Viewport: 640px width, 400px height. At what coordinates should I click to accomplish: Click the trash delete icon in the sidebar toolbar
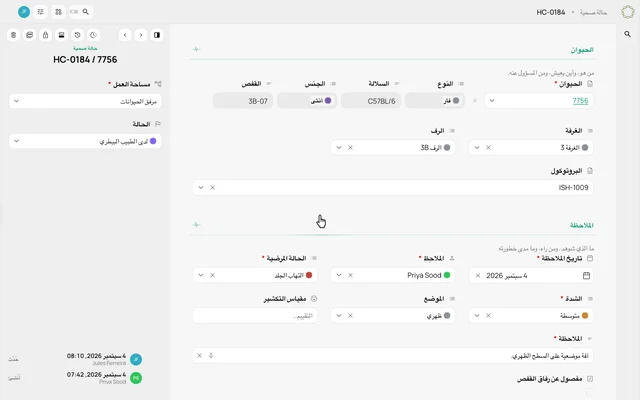point(13,35)
